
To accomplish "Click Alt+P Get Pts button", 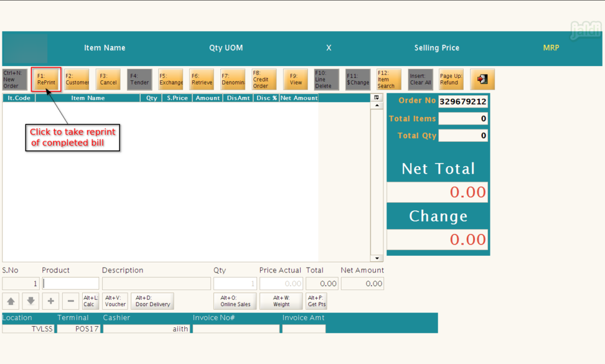I will click(317, 301).
